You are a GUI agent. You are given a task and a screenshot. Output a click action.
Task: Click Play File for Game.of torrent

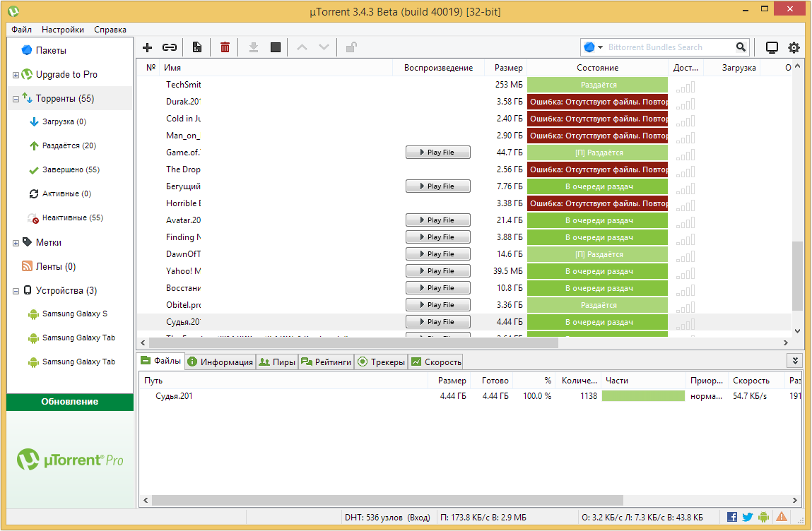438,152
